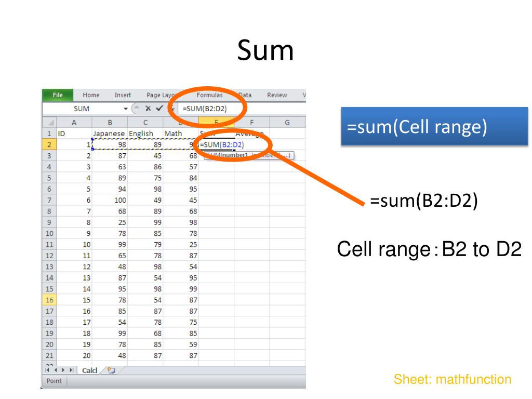Viewport: 532px width, 399px height.
Task: Click cell D4 containing 57
Action: 180,167
